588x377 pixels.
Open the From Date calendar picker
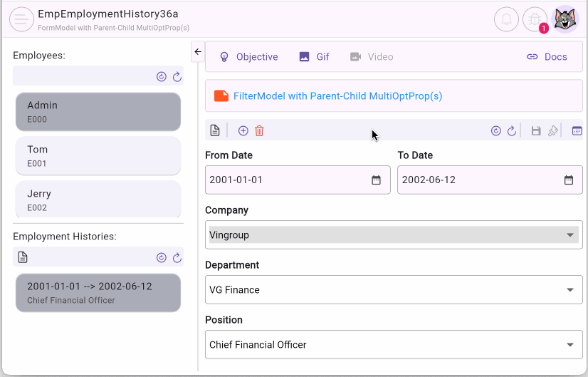pos(377,180)
